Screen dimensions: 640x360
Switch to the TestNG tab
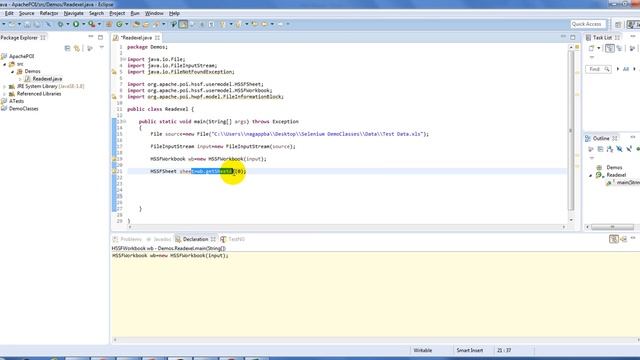233,239
